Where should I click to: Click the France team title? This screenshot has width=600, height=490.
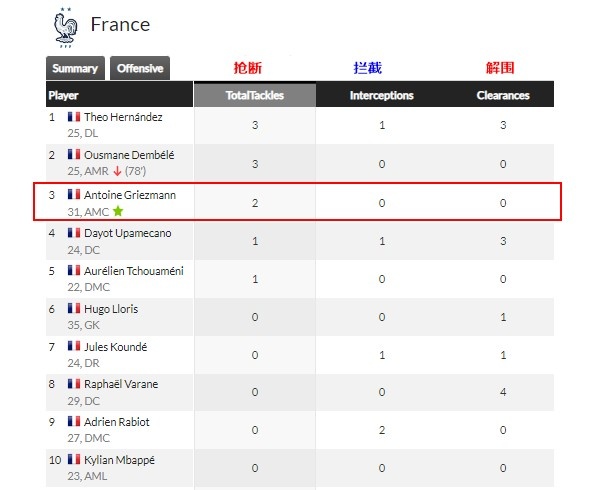[120, 24]
